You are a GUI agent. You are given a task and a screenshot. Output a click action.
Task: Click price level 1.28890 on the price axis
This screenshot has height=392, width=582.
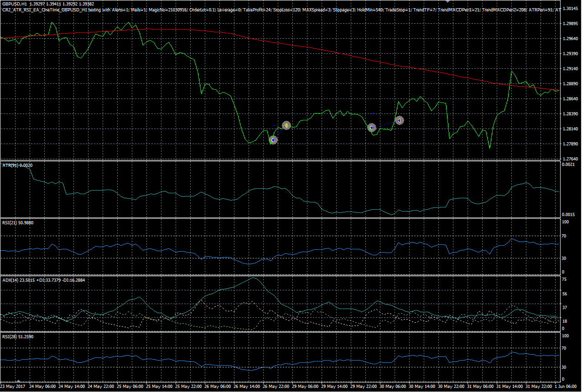click(x=571, y=84)
